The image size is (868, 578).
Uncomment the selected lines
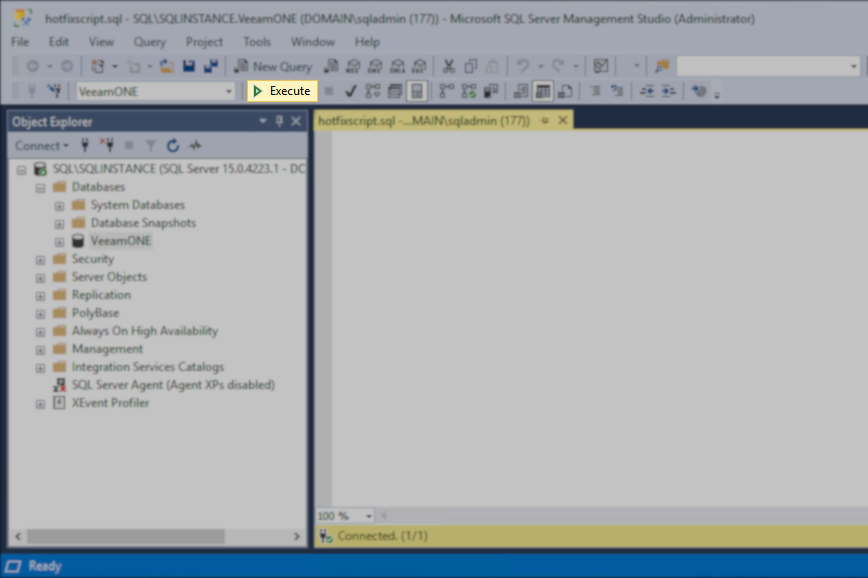617,91
